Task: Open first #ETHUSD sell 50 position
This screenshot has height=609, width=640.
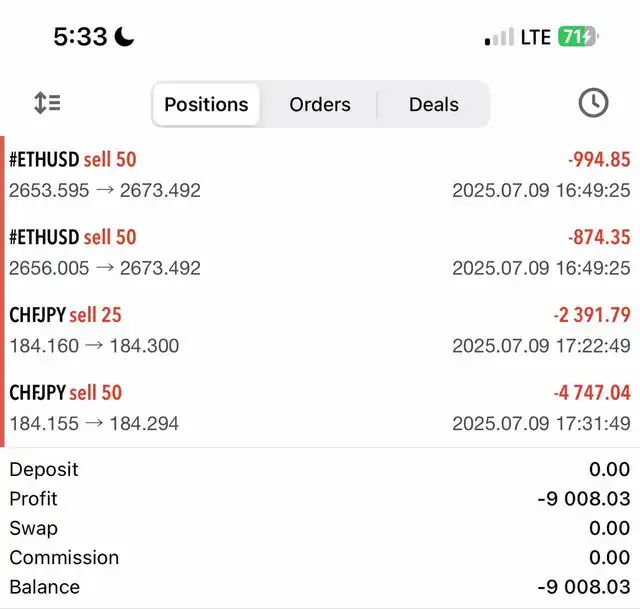Action: coord(320,175)
